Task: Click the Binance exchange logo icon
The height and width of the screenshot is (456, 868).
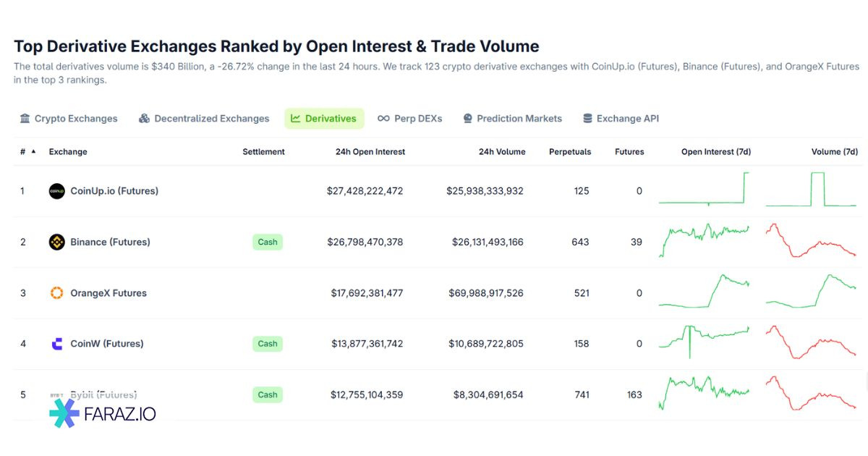Action: coord(56,242)
